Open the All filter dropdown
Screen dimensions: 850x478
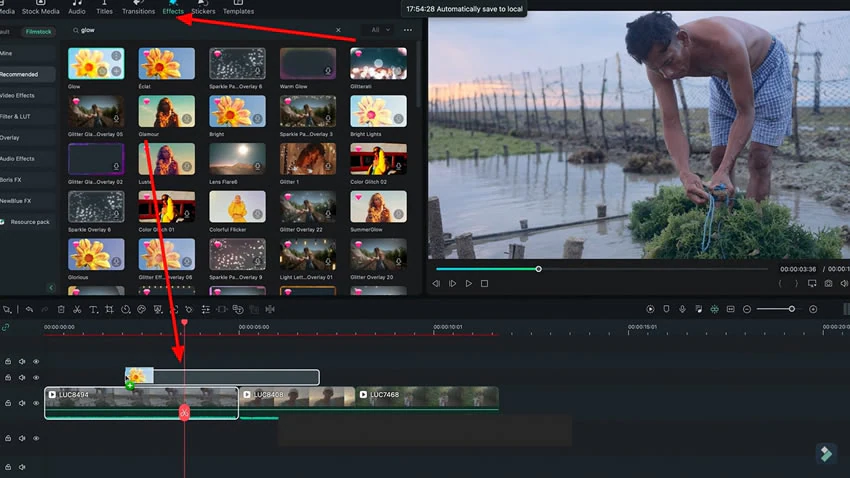[381, 30]
